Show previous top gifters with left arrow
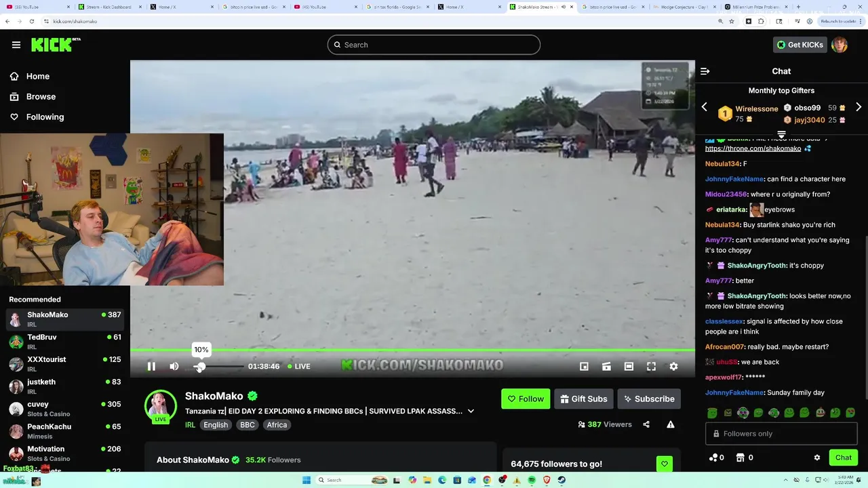Viewport: 868px width, 488px height. [704, 107]
